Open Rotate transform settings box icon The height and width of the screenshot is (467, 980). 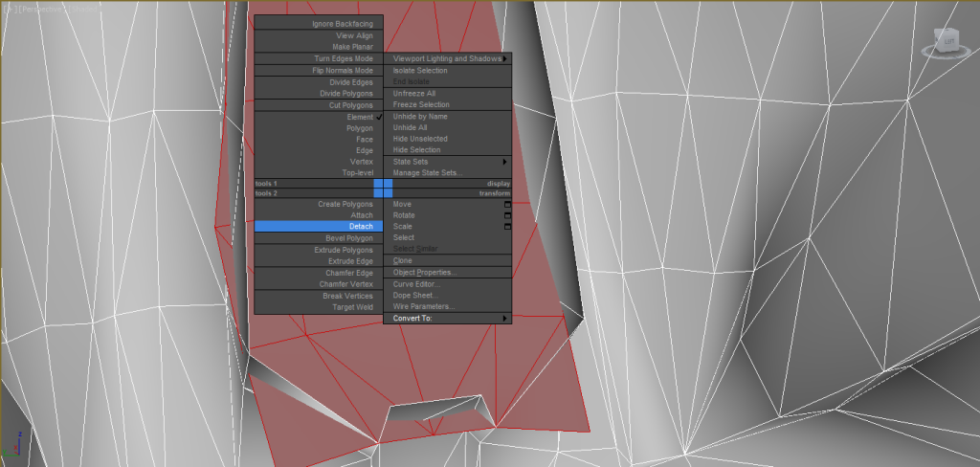pyautogui.click(x=507, y=215)
